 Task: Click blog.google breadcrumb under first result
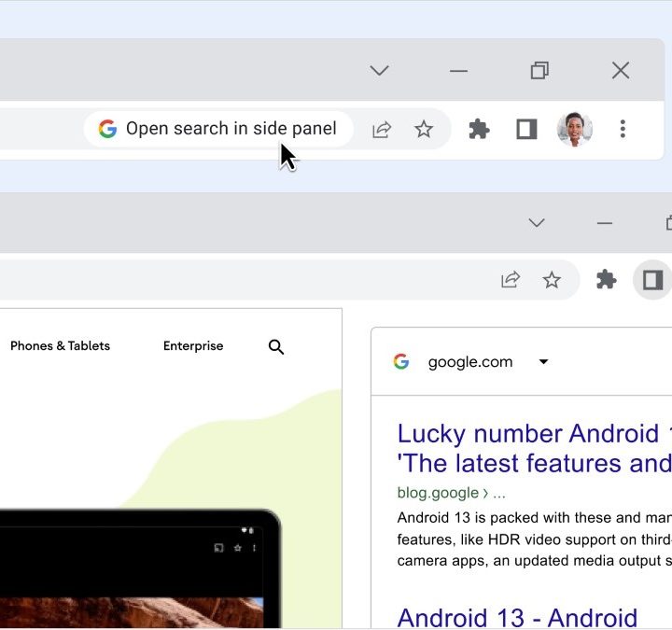click(x=452, y=494)
